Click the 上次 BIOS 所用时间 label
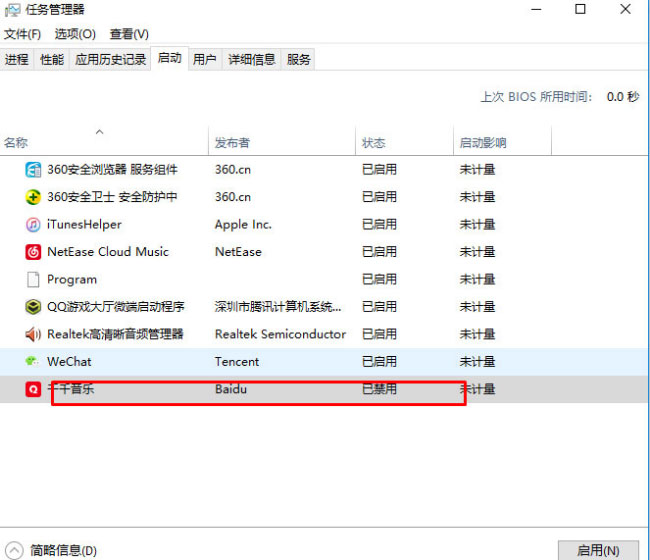 (536, 97)
